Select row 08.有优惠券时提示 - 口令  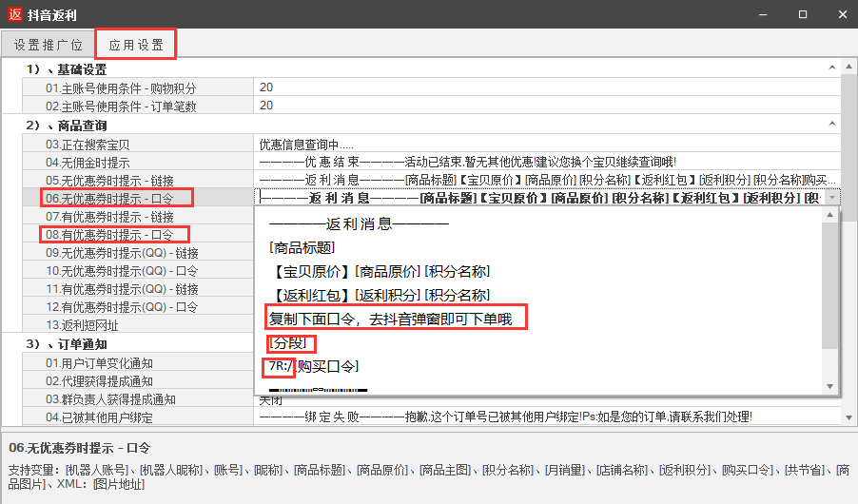coord(137,234)
